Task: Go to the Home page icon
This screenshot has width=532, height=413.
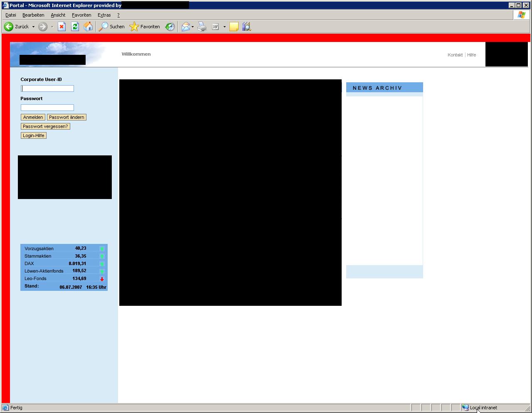Action: tap(88, 27)
